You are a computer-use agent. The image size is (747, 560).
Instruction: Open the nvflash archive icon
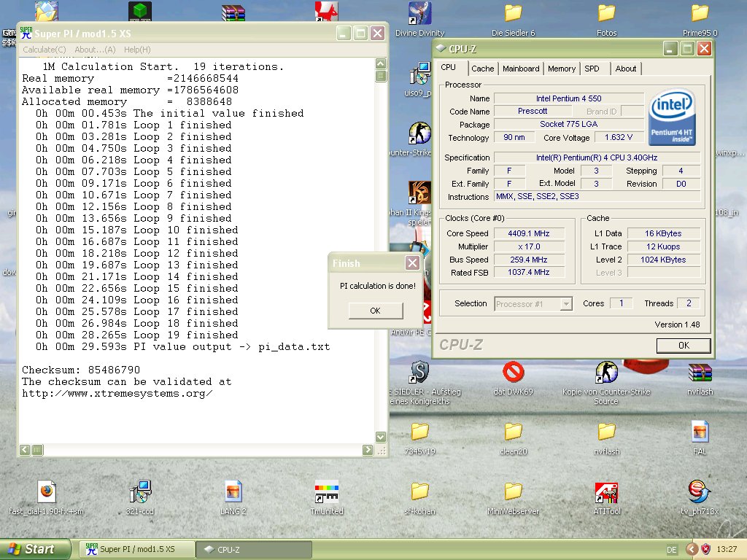point(700,372)
